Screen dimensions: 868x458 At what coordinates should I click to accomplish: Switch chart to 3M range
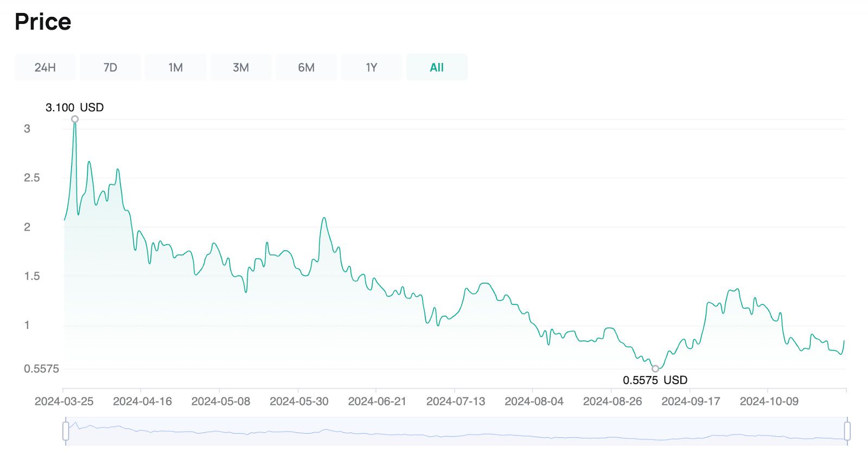[x=241, y=67]
